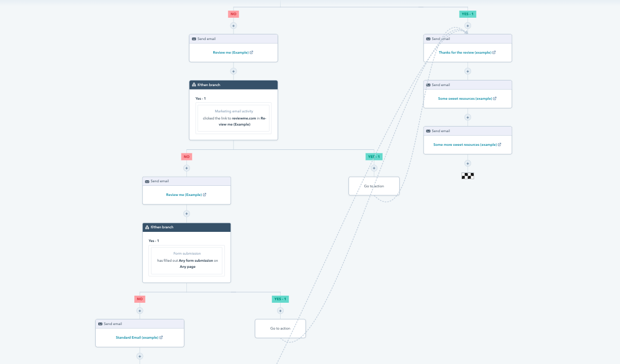The height and width of the screenshot is (364, 620).
Task: Click plus button directly above Standard Email card
Action: click(140, 311)
